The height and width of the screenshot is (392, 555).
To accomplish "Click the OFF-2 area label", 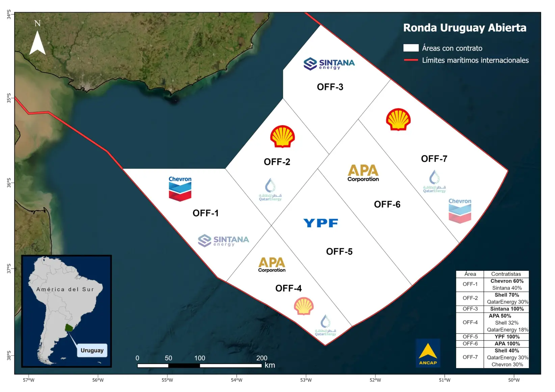I will pyautogui.click(x=277, y=162).
